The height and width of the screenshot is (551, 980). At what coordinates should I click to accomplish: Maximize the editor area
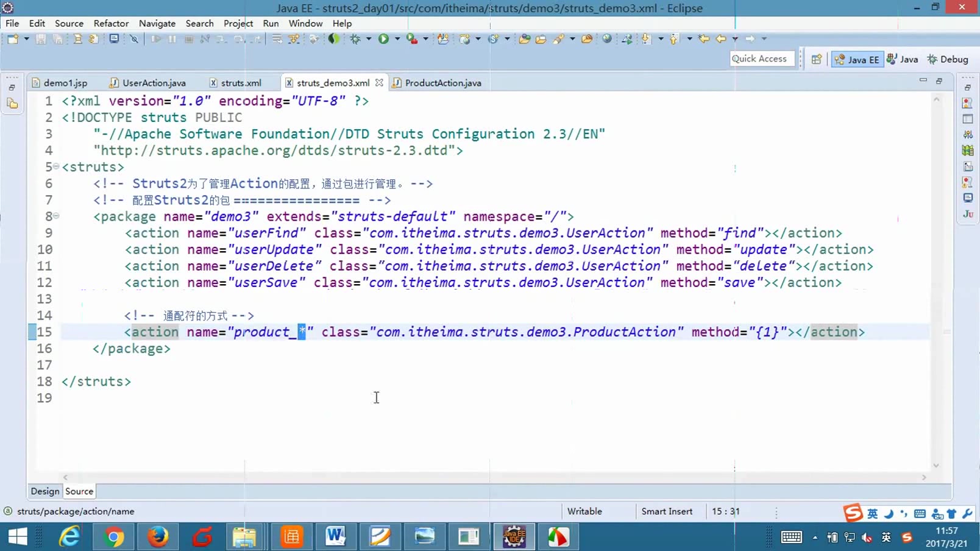939,80
